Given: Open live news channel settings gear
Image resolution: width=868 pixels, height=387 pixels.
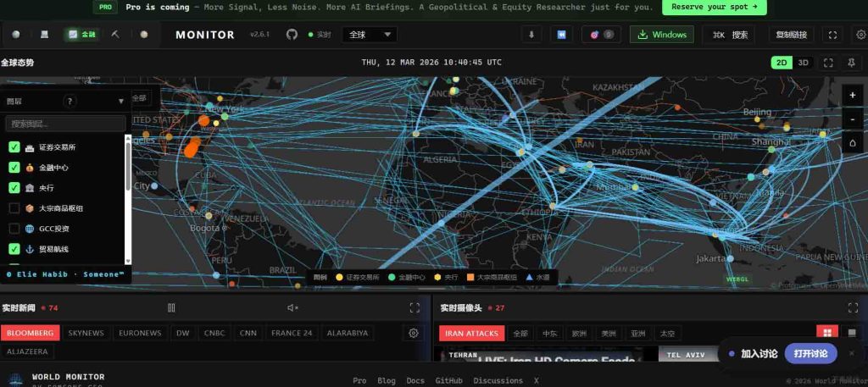Looking at the screenshot, I should (x=414, y=334).
